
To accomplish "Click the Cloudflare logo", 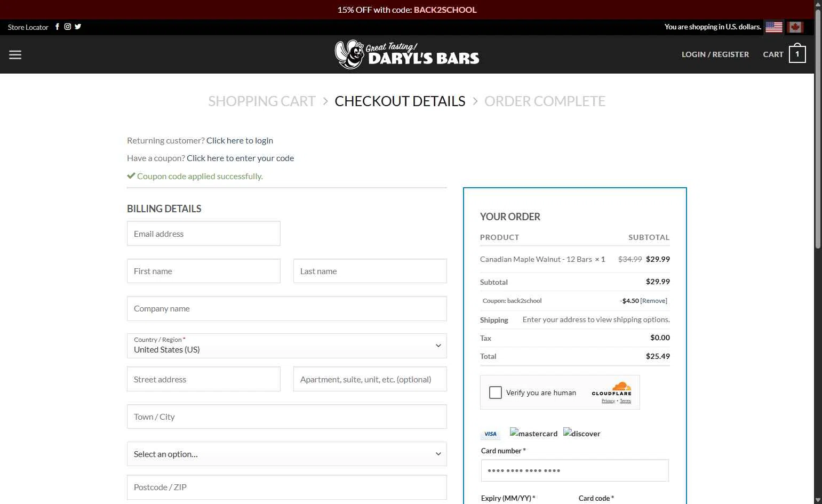I will click(x=611, y=389).
